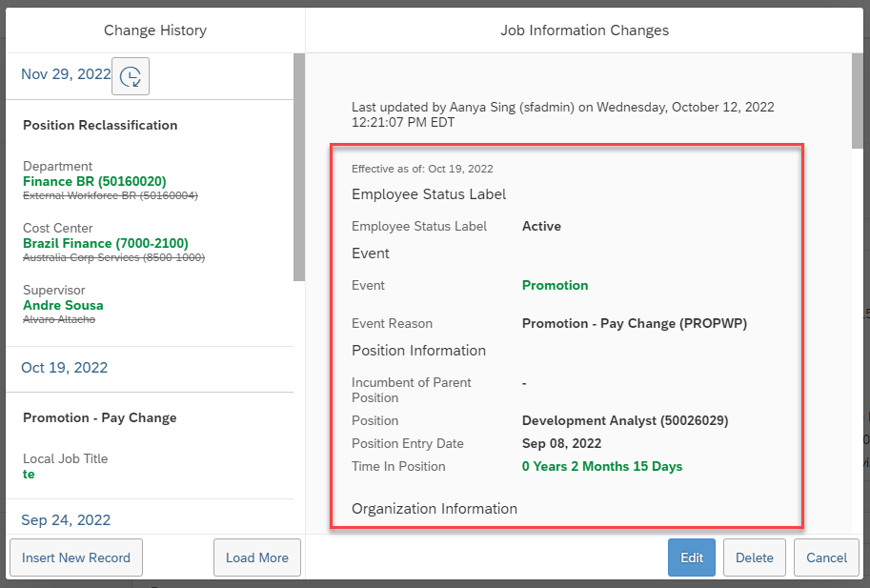Open the Sep 24, 2022 change record
This screenshot has width=870, height=588.
coord(66,520)
